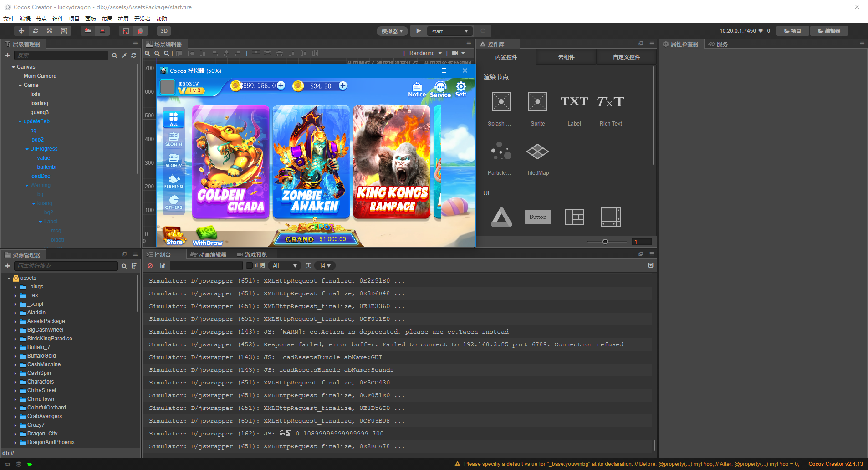Screen dimensions: 868x470
Task: Clear the console log
Action: coord(150,266)
